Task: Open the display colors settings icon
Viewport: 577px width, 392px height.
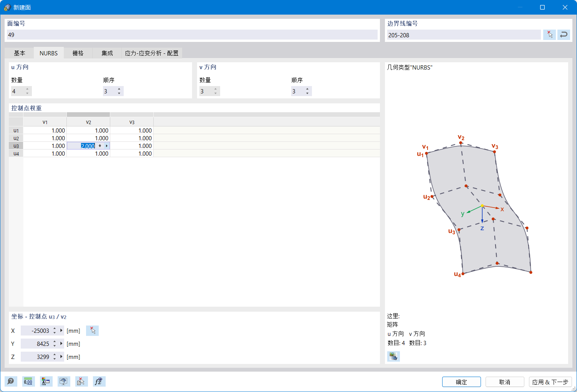Action: [46, 381]
